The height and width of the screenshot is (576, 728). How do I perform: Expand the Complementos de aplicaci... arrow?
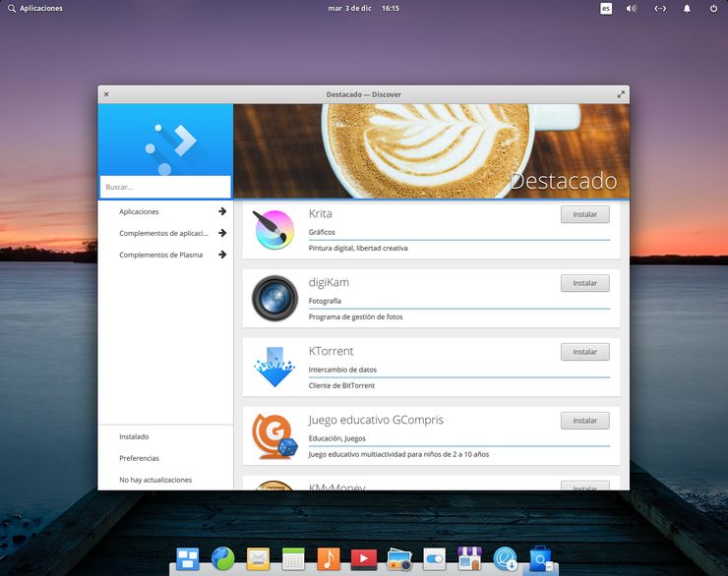click(222, 233)
